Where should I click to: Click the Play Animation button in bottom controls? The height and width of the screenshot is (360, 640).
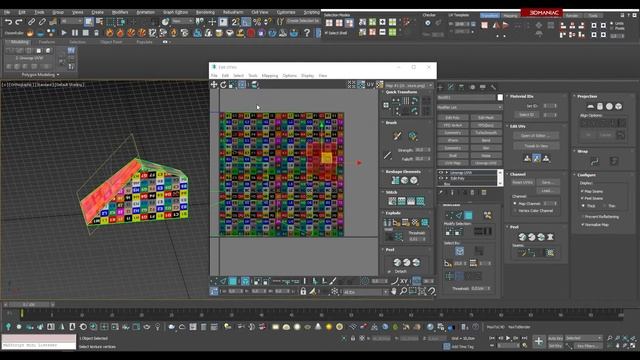tap(508, 338)
